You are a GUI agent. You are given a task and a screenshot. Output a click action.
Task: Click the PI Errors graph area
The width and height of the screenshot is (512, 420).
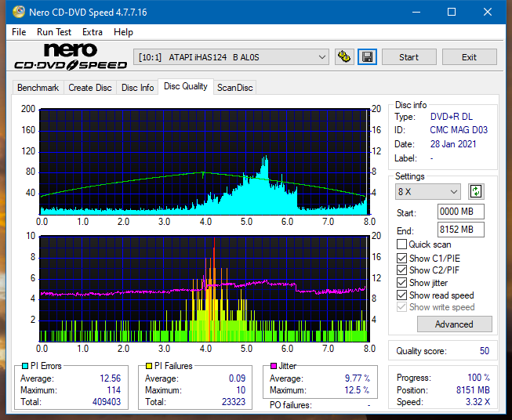tap(205, 161)
